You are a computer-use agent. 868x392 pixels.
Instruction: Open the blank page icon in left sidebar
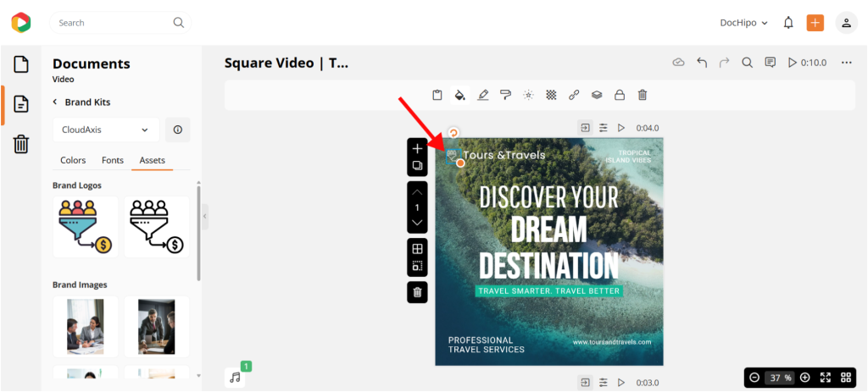[21, 63]
